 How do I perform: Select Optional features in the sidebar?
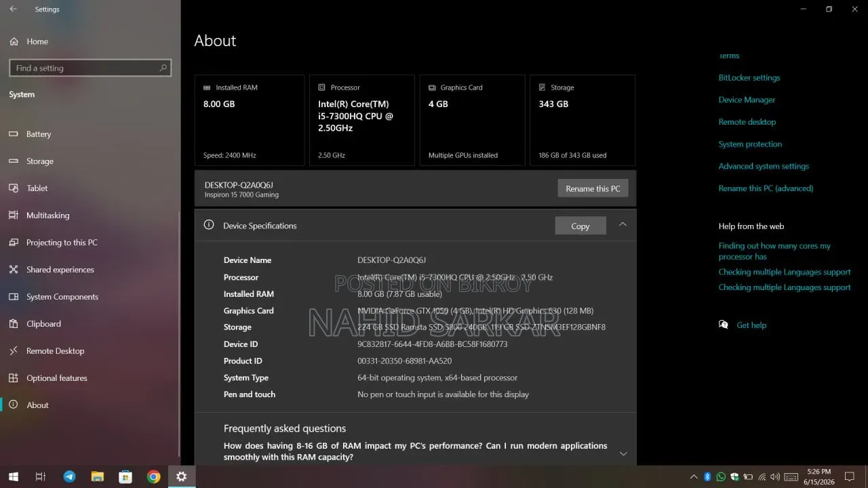click(48, 378)
